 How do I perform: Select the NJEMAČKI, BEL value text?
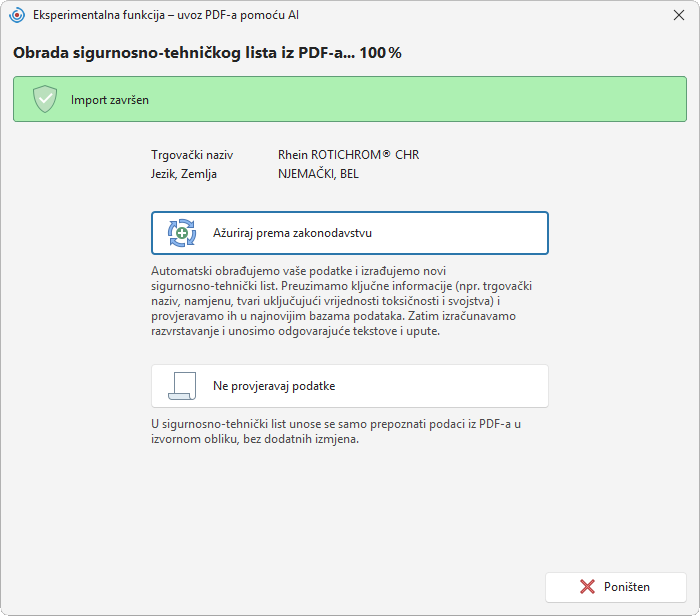point(318,174)
